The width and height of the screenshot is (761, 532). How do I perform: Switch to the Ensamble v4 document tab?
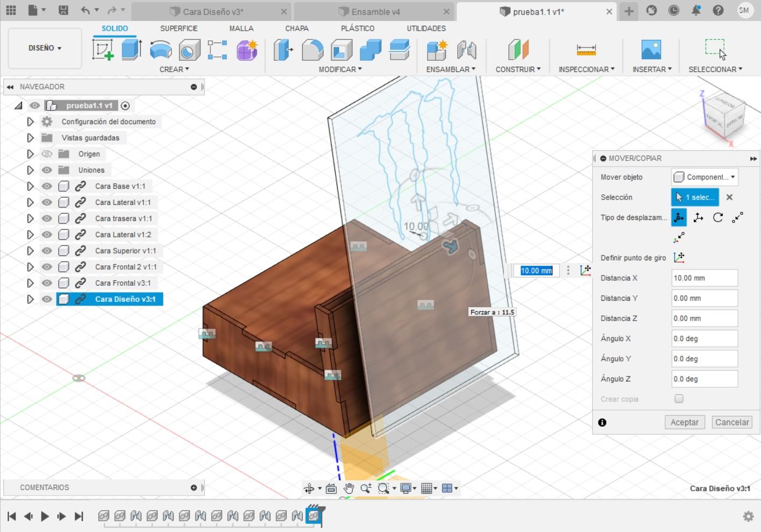375,11
